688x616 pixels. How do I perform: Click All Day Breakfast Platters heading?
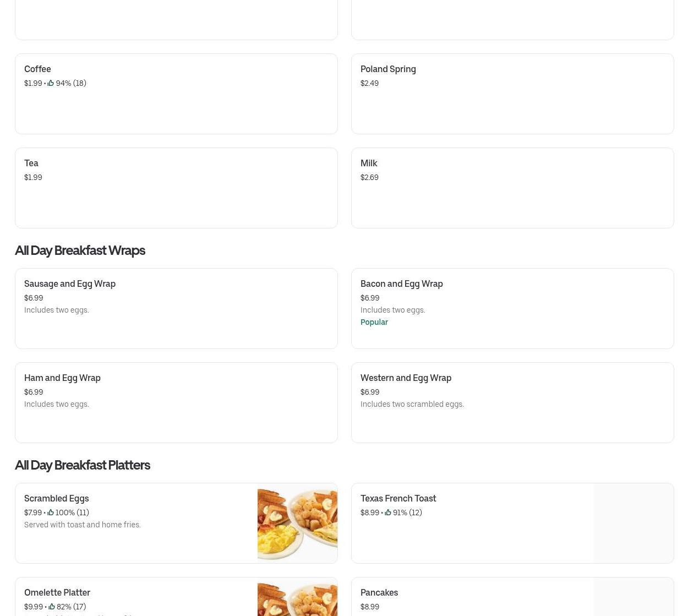pyautogui.click(x=83, y=465)
